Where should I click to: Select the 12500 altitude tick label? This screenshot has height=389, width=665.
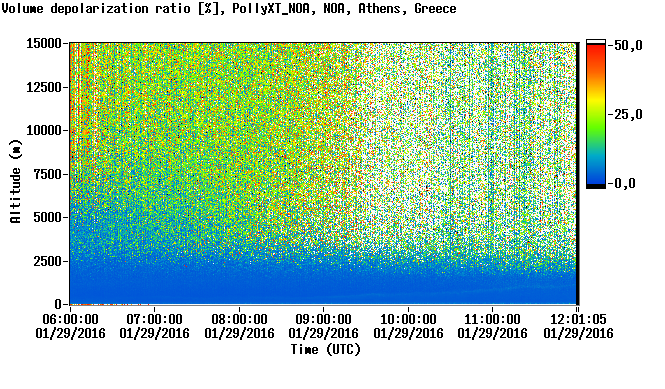tap(44, 87)
